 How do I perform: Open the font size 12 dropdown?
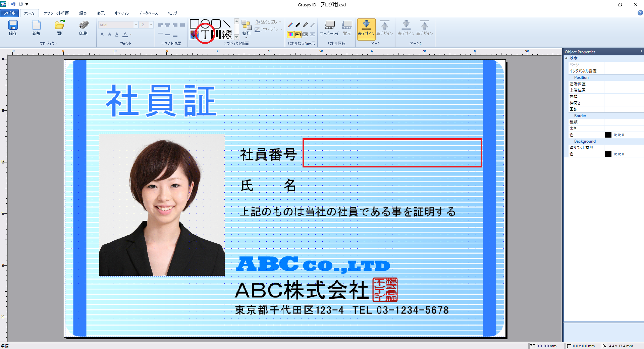[151, 25]
